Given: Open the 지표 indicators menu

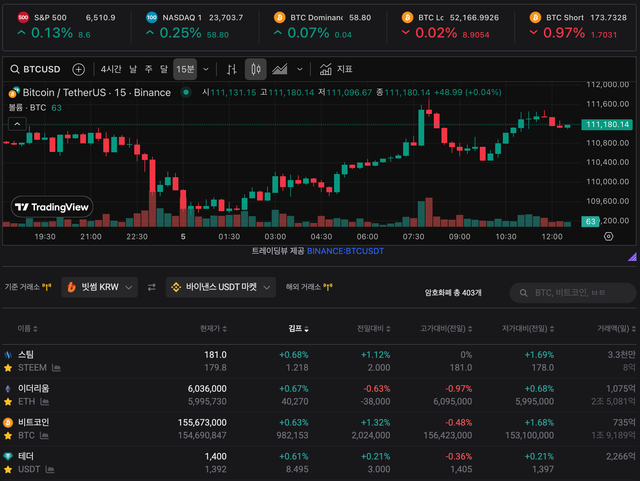Looking at the screenshot, I should (x=336, y=69).
